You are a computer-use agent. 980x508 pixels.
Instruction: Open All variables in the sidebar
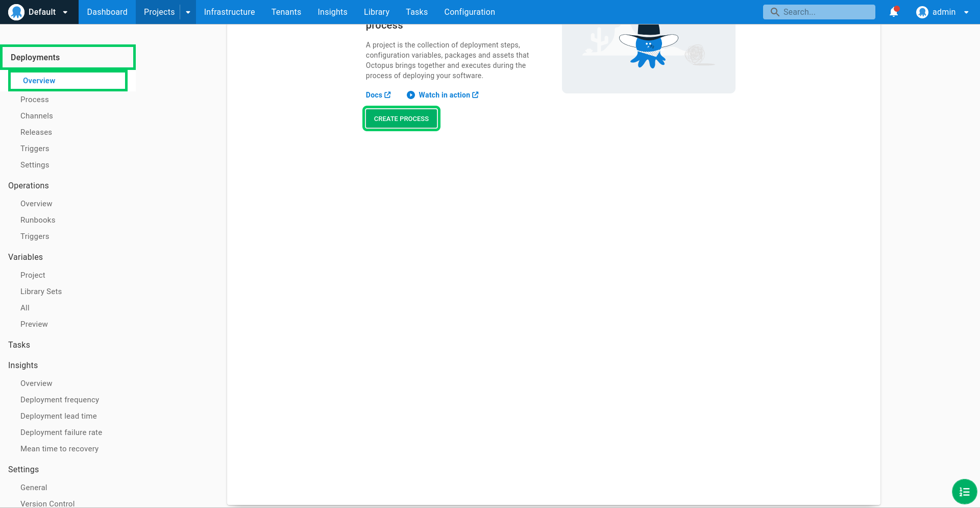[x=25, y=308]
